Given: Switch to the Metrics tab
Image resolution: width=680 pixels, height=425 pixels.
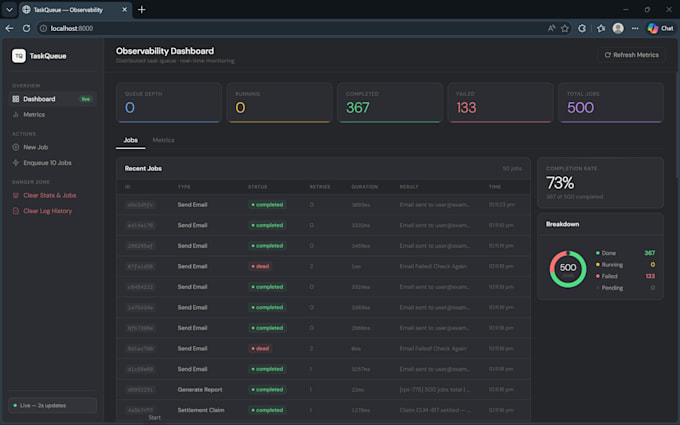Looking at the screenshot, I should click(x=163, y=140).
